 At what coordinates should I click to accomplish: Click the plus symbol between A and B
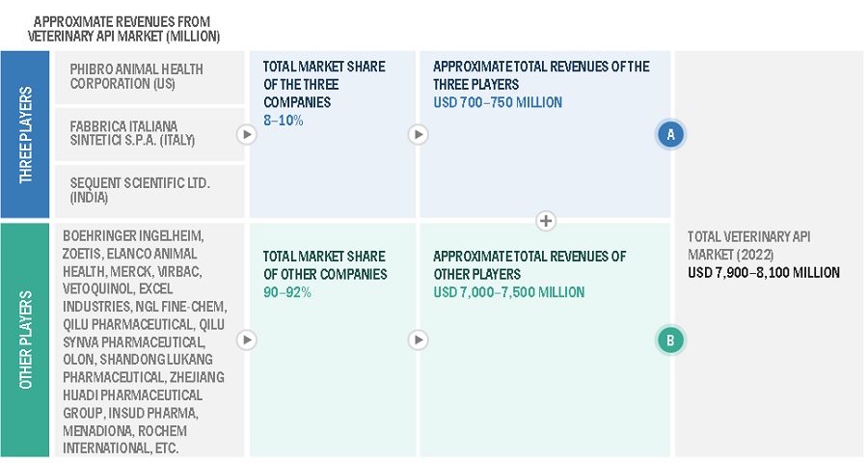click(546, 221)
